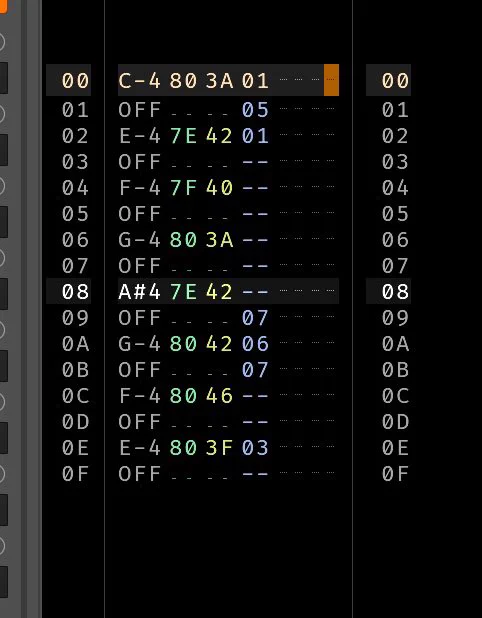Click the 40 panning value in row 04
482x618 pixels.
point(220,188)
